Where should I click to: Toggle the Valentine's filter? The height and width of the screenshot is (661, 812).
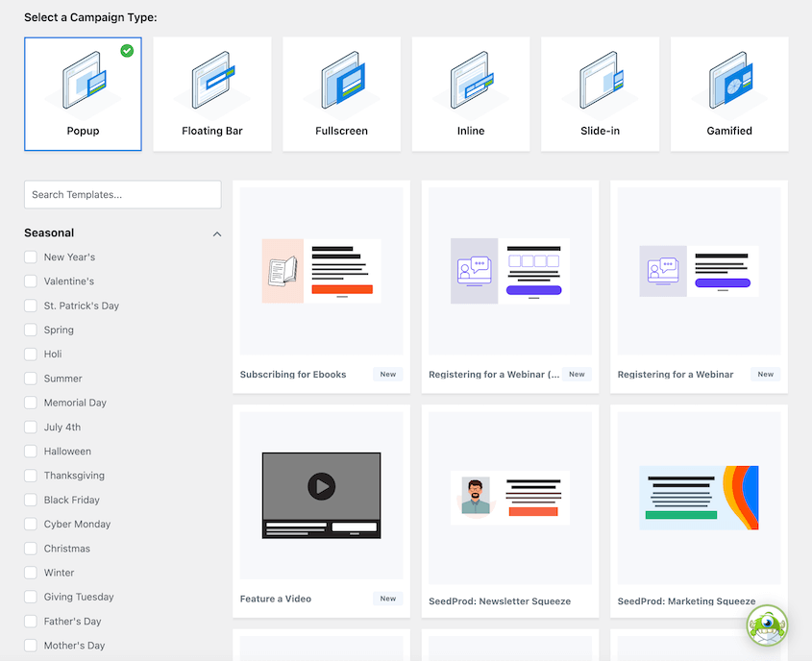click(30, 281)
